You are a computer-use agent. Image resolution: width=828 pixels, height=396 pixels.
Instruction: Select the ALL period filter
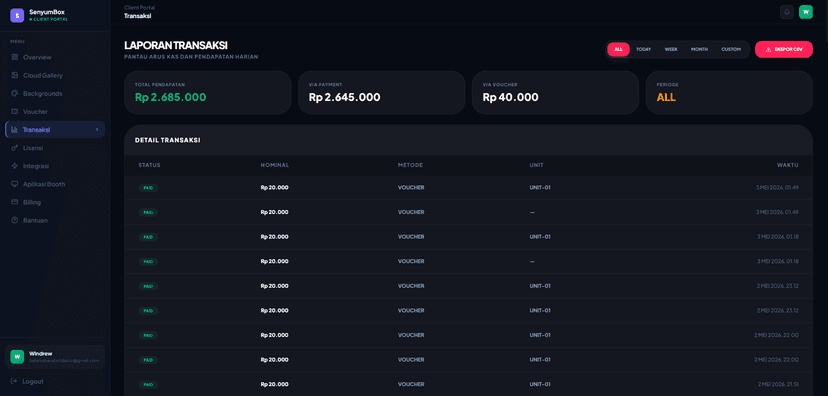tap(618, 49)
